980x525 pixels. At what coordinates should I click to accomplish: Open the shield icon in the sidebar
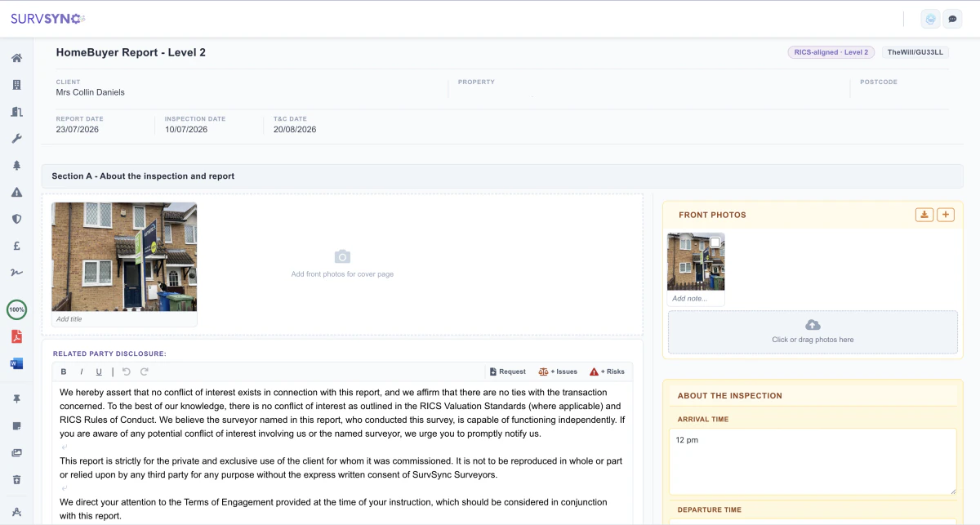(16, 219)
